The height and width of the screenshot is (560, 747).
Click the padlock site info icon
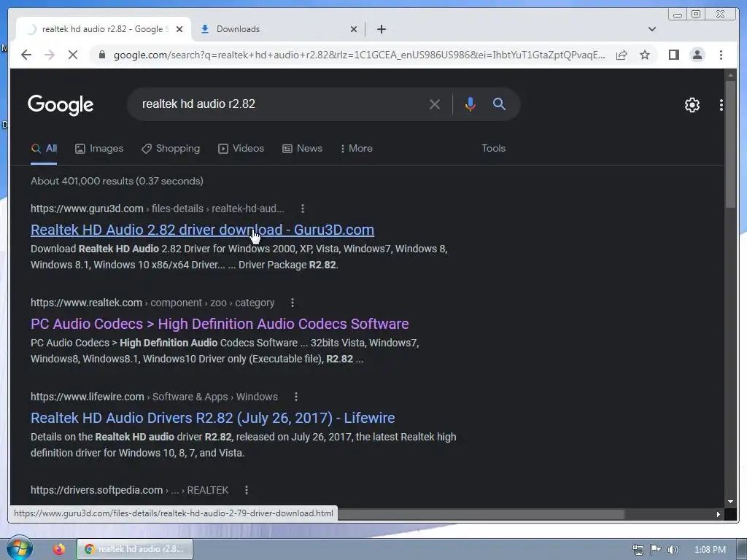tap(102, 55)
